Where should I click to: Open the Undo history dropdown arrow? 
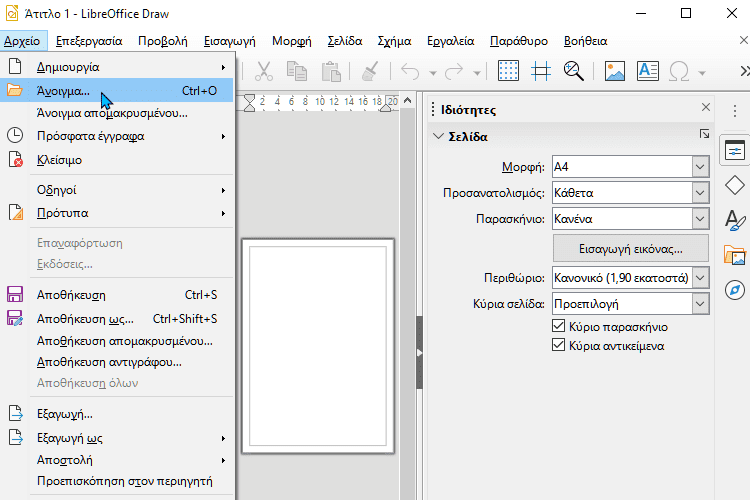coord(433,73)
